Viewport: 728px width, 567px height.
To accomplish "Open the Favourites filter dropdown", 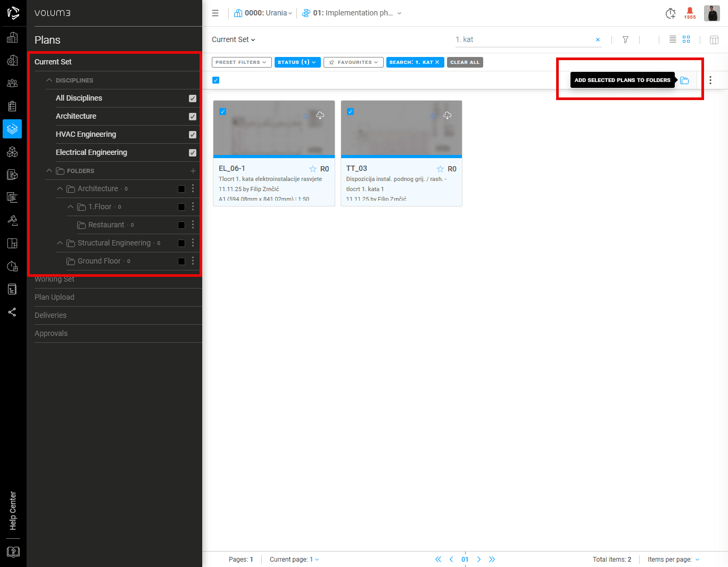I will tap(353, 62).
